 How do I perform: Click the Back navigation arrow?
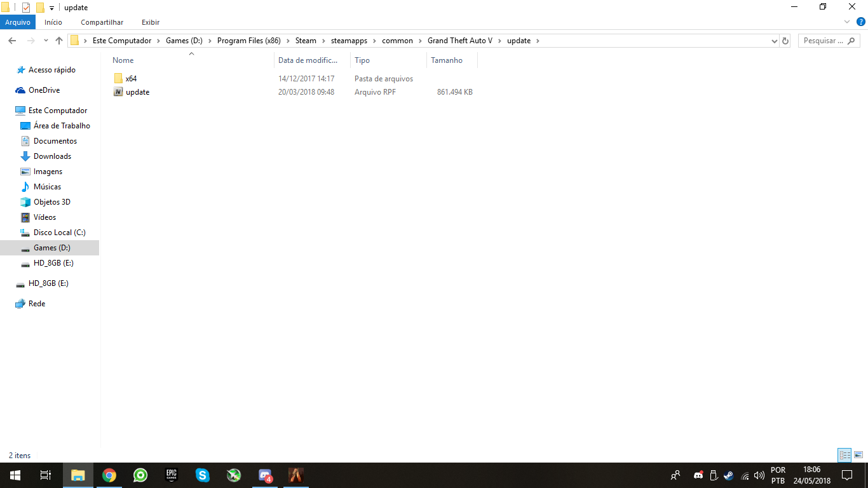pos(12,41)
